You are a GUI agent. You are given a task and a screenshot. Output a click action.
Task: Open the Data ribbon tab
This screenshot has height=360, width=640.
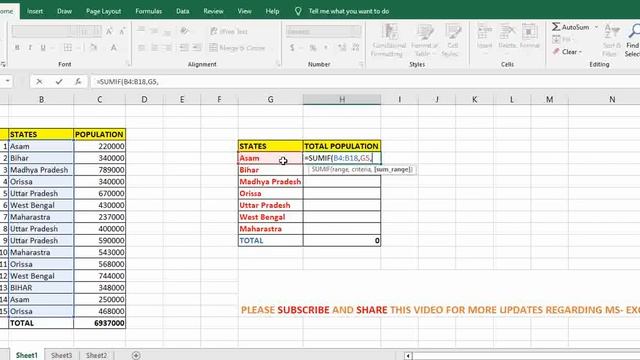pos(182,11)
